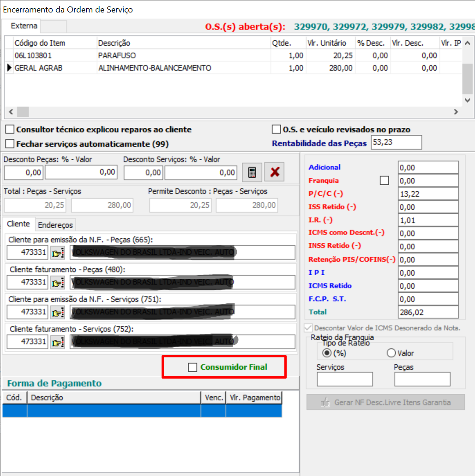Image resolution: width=475 pixels, height=476 pixels.
Task: Click the horizontal scrollbar thumb of items grid
Action: (23, 112)
